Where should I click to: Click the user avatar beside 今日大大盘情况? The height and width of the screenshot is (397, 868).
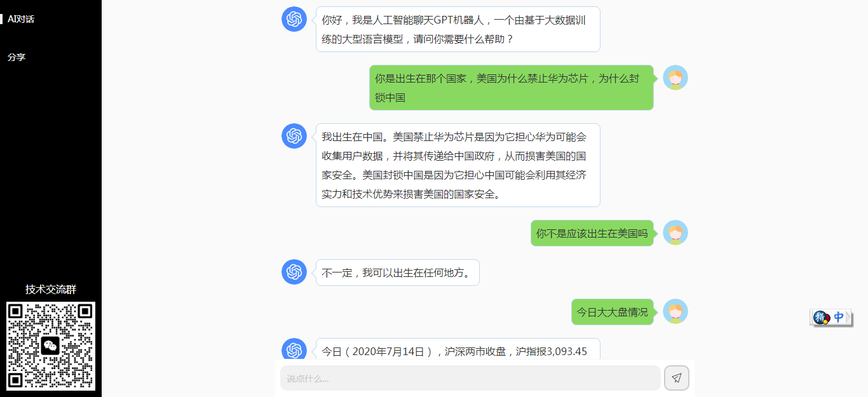(x=675, y=311)
